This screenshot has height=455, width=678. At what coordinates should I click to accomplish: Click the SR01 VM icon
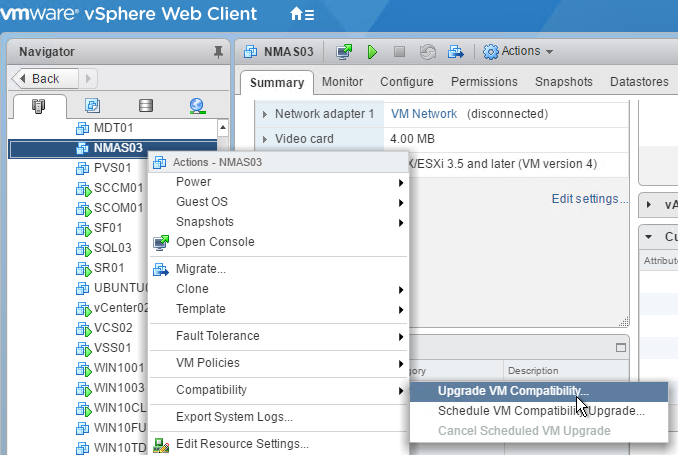[x=83, y=269]
